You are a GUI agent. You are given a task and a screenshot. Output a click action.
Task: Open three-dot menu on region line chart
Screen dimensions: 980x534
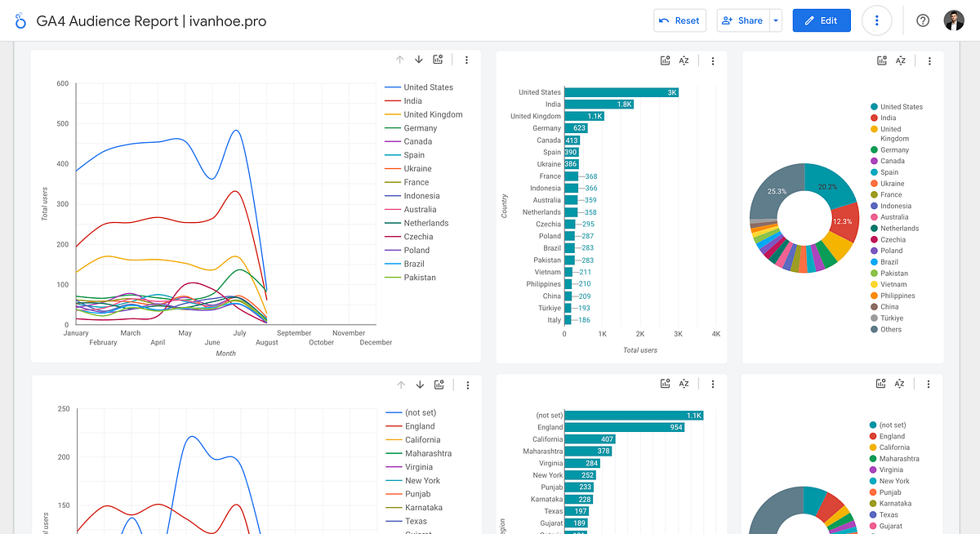point(467,385)
